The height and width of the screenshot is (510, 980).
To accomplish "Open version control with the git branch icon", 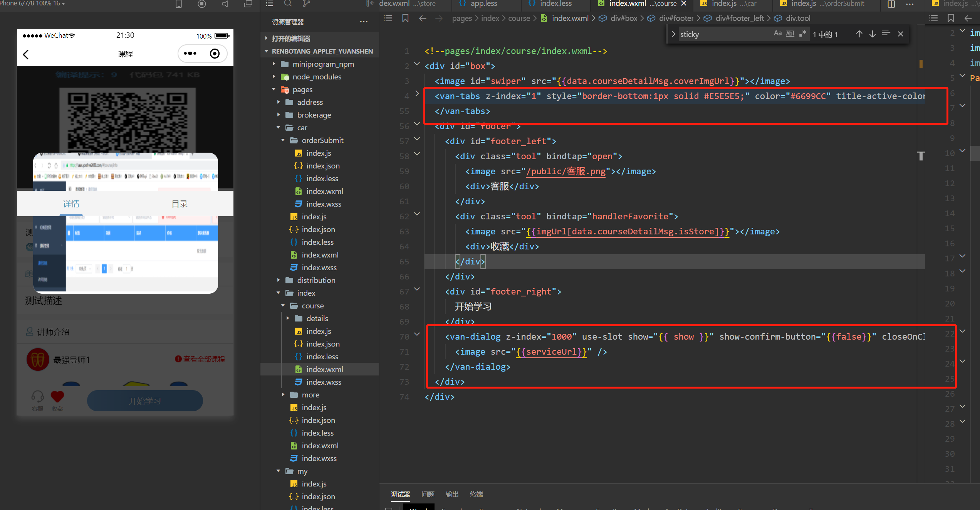I will (x=306, y=3).
